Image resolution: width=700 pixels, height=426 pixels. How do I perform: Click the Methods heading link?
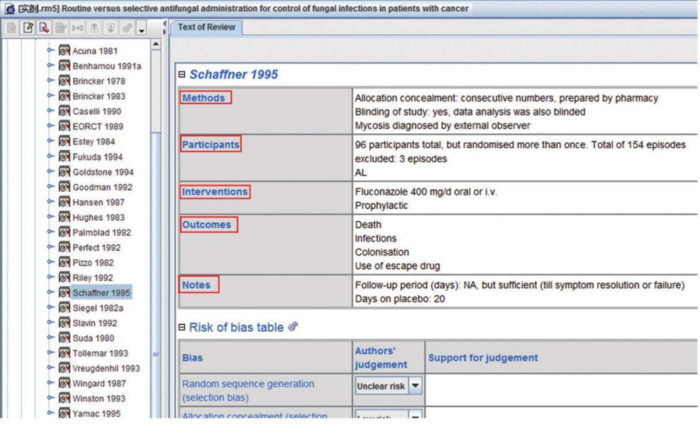tap(204, 98)
